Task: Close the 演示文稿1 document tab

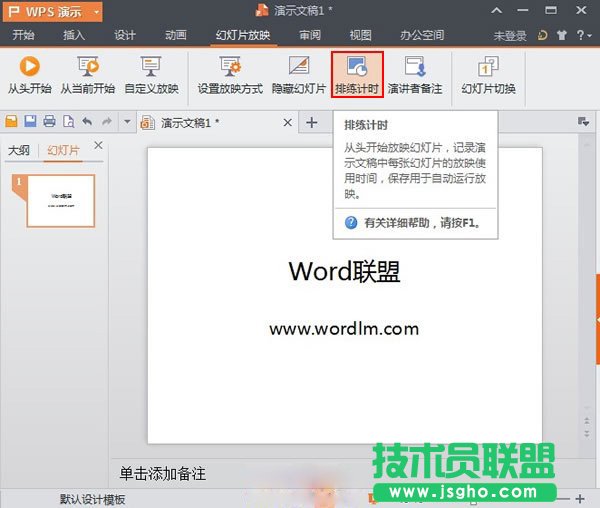Action: 286,122
